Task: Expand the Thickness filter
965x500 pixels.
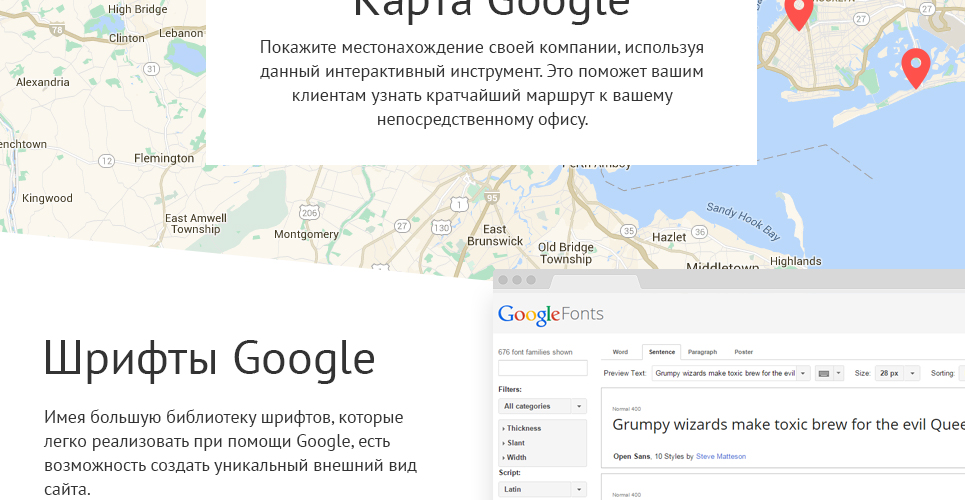Action: pos(522,428)
